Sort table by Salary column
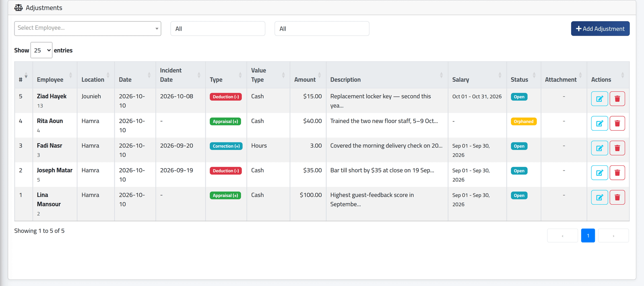The height and width of the screenshot is (286, 644). (x=477, y=75)
